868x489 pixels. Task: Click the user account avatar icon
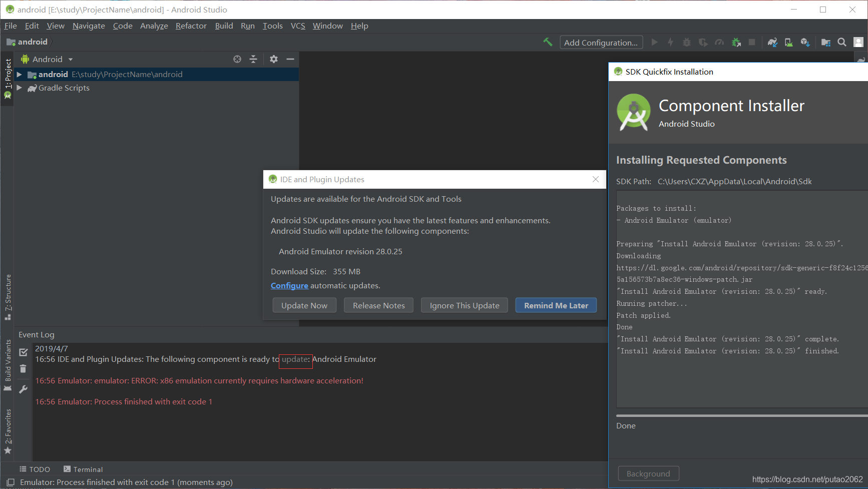coord(858,43)
